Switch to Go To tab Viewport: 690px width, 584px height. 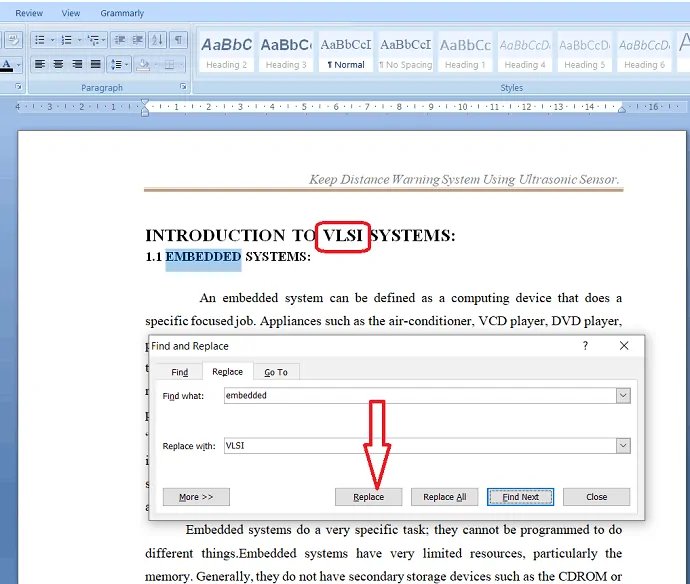tap(276, 372)
